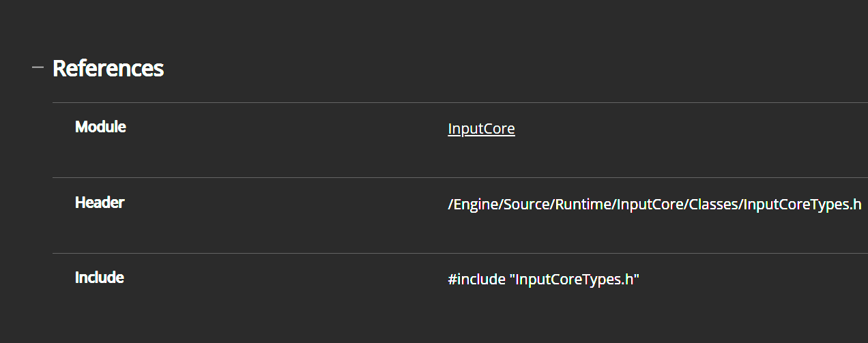Click the Include row label
Screen dimensions: 868x343
click(x=99, y=278)
